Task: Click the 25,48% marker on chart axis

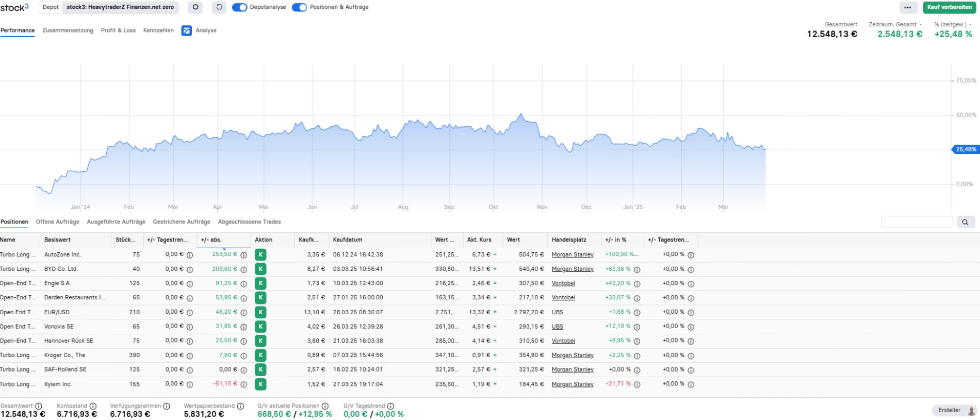Action: coord(965,150)
